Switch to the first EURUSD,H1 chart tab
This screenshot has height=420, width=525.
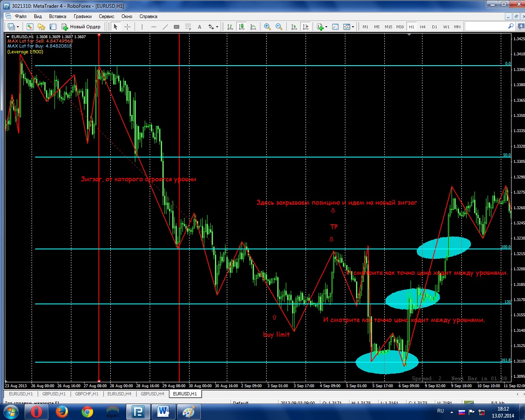tap(21, 394)
